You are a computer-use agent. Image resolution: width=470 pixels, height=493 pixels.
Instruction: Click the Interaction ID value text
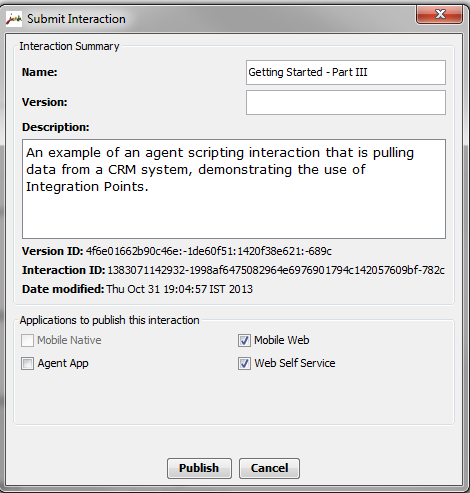click(x=276, y=270)
